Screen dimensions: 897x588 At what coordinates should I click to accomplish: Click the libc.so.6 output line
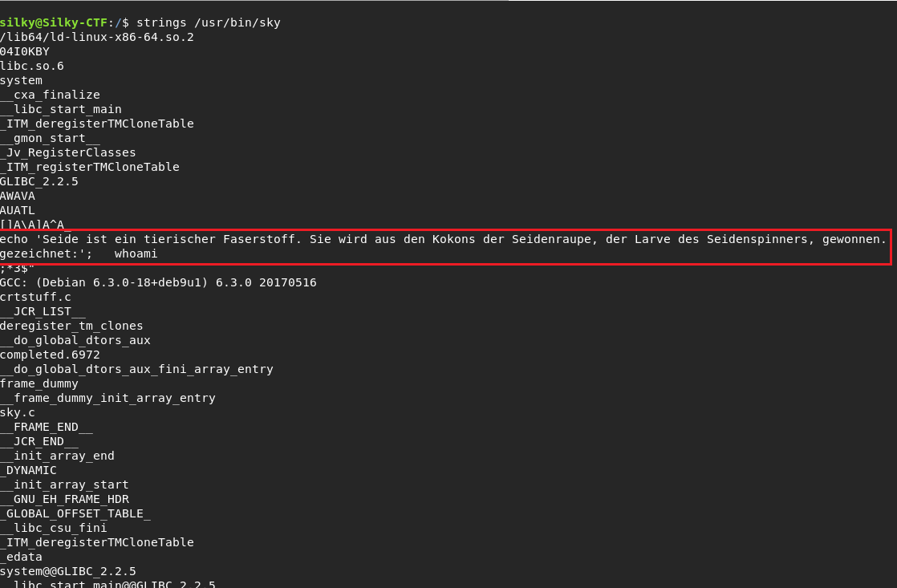tap(32, 66)
